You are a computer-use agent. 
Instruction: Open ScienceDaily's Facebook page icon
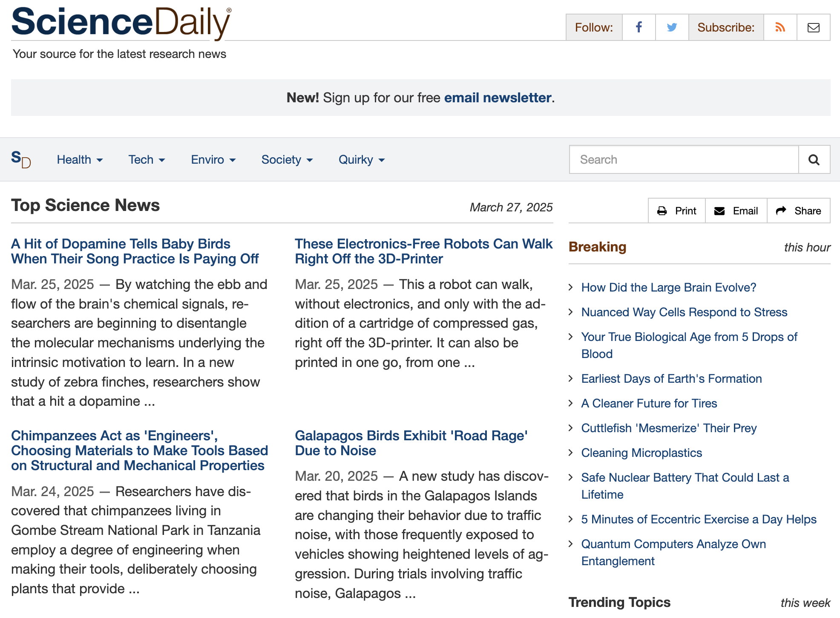click(x=639, y=27)
